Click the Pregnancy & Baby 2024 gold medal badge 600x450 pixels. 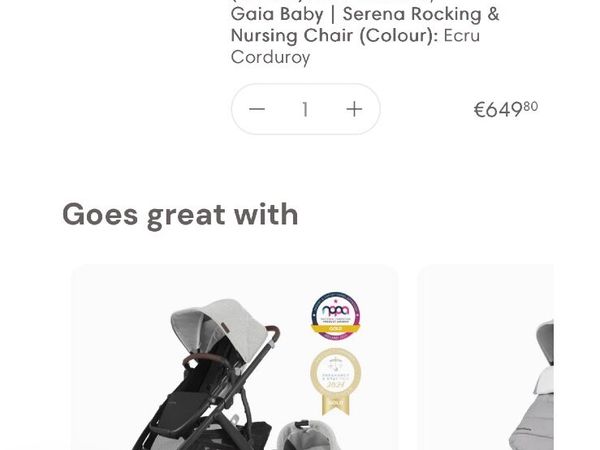(x=336, y=373)
